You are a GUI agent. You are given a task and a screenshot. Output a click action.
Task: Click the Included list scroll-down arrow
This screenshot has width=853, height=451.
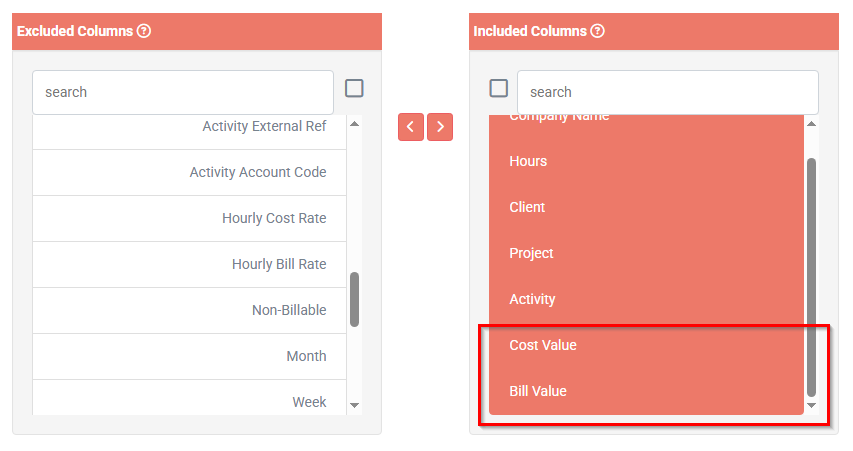click(812, 405)
